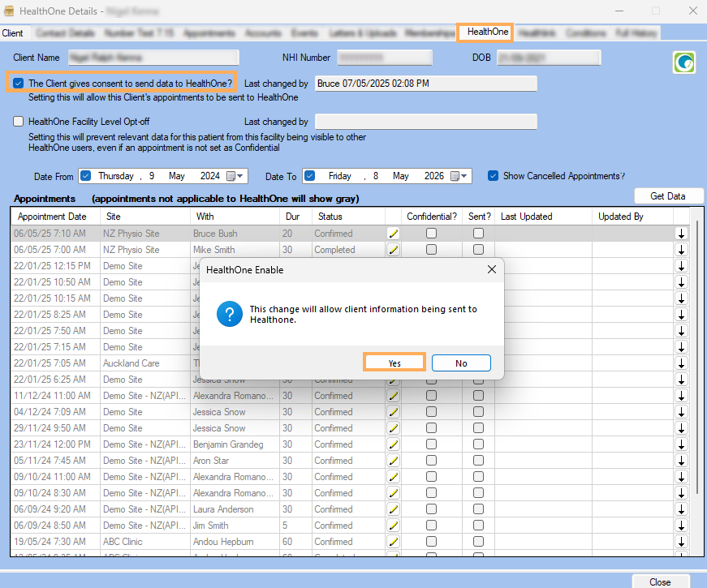Click the down arrow on the 22/01/25 10:15 AM row
Screen dimensions: 707x588
point(681,298)
